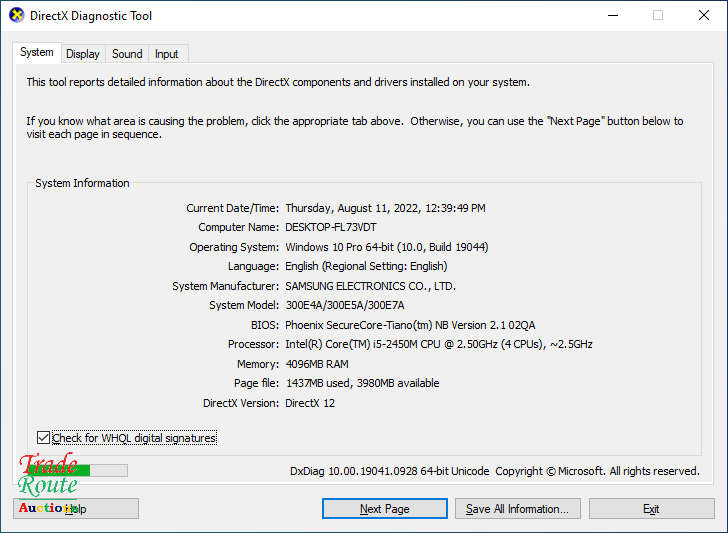Open the Sound tab
Screen dimensions: 728x533
127,54
